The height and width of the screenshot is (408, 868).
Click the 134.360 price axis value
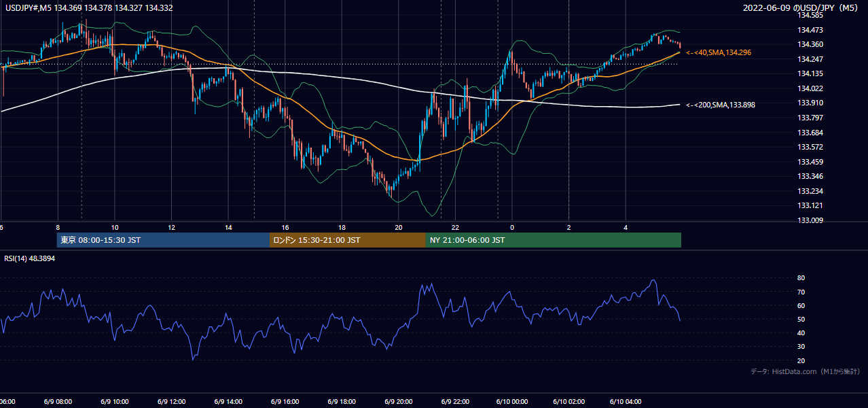pos(810,44)
